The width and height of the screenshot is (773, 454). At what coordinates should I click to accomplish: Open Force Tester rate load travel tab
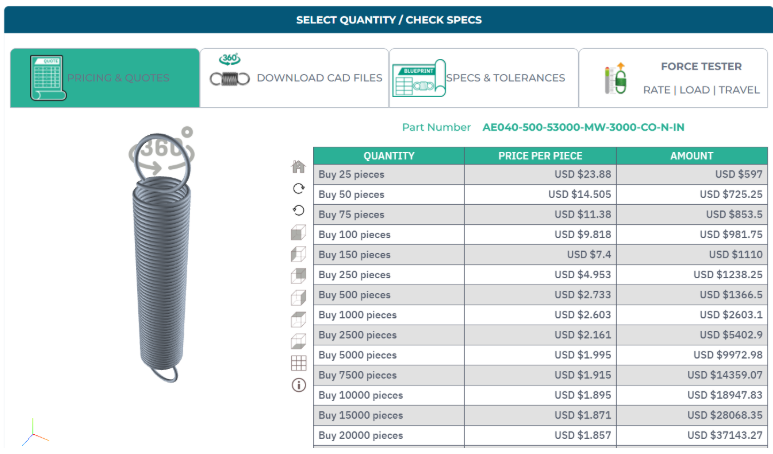click(675, 78)
